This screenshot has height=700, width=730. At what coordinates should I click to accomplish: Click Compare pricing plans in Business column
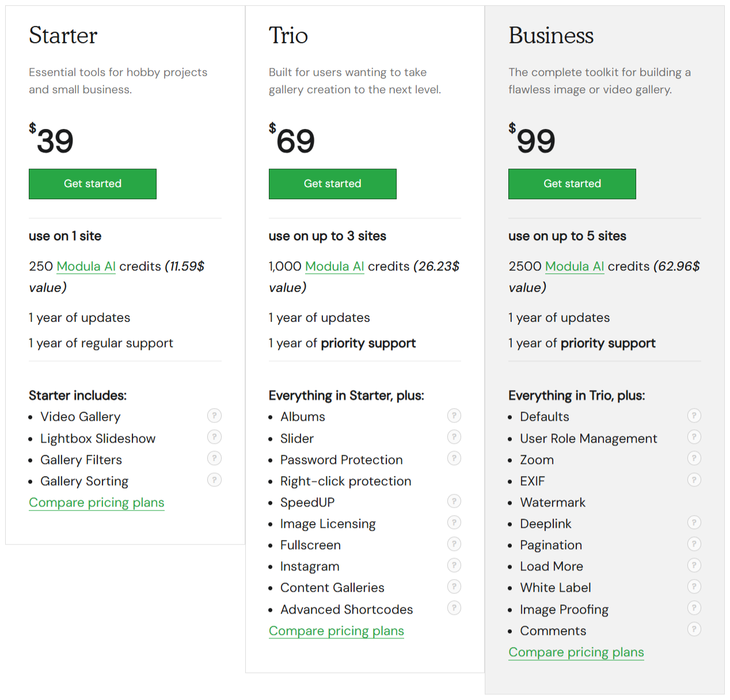pos(576,652)
